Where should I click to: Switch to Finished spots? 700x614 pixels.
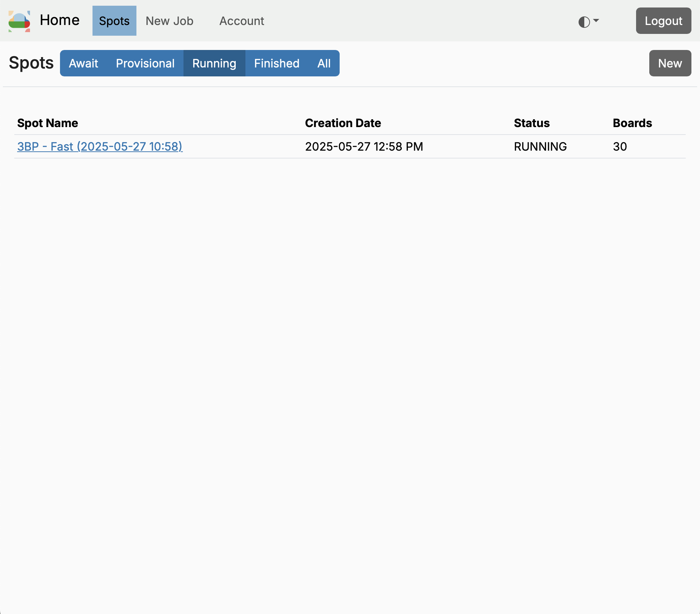click(x=276, y=64)
